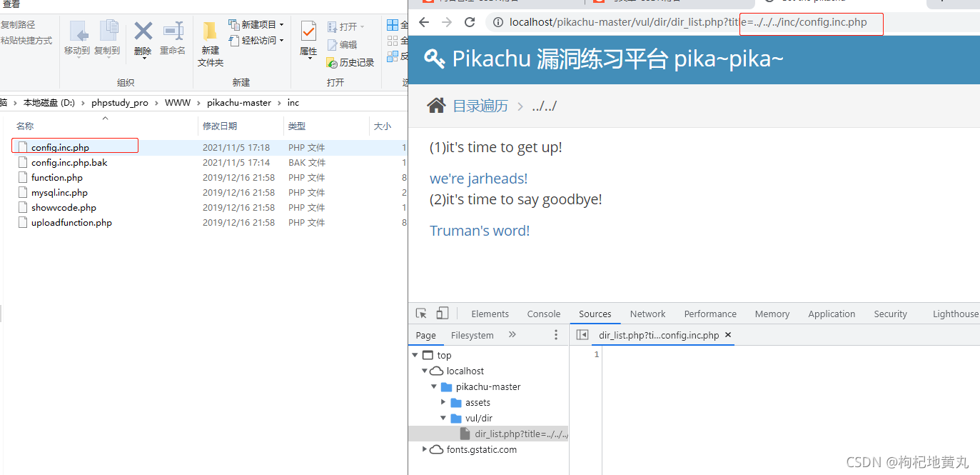Image resolution: width=980 pixels, height=475 pixels.
Task: Toggle the DevTools device toolbar icon
Action: (443, 314)
